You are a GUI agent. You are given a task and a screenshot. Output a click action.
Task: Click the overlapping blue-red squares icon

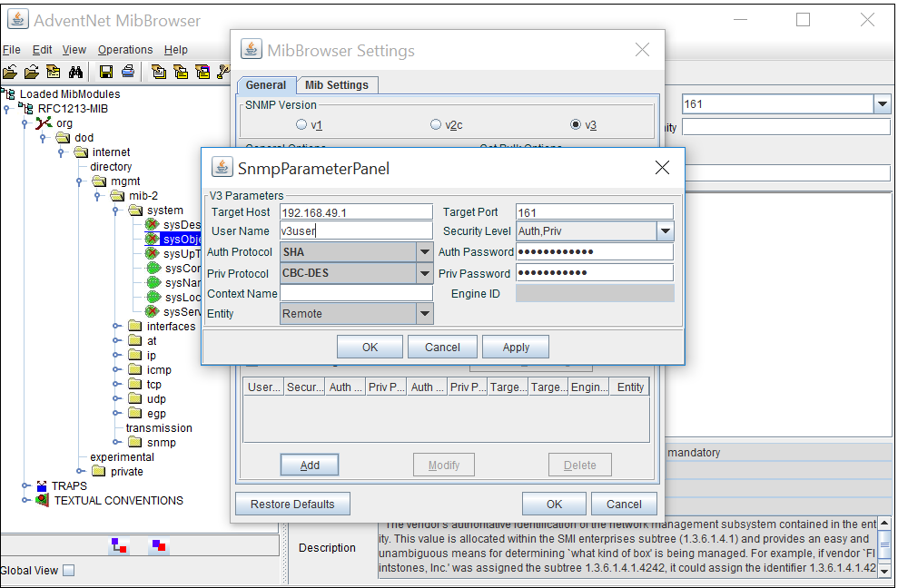point(159,545)
